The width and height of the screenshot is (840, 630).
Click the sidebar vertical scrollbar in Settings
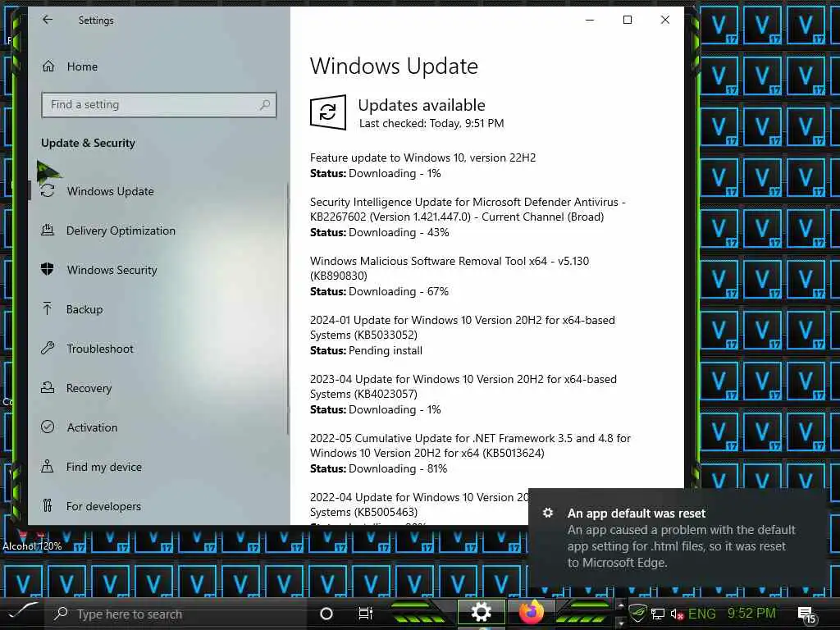288,308
